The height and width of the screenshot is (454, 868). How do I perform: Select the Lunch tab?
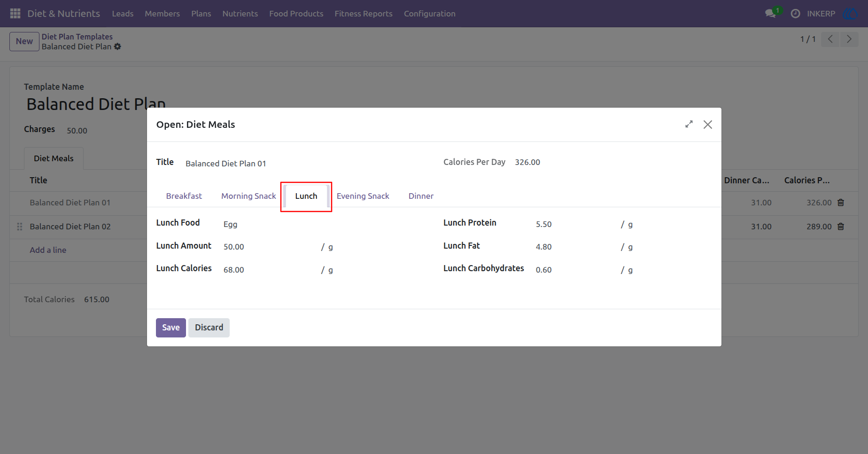306,196
